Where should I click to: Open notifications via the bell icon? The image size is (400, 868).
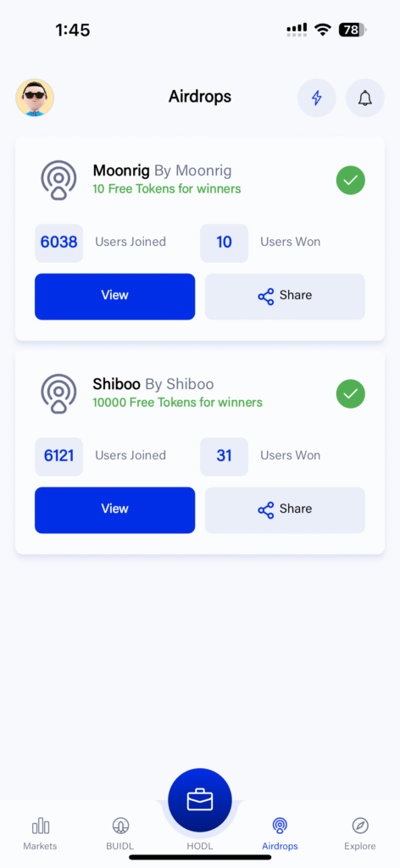click(x=364, y=98)
